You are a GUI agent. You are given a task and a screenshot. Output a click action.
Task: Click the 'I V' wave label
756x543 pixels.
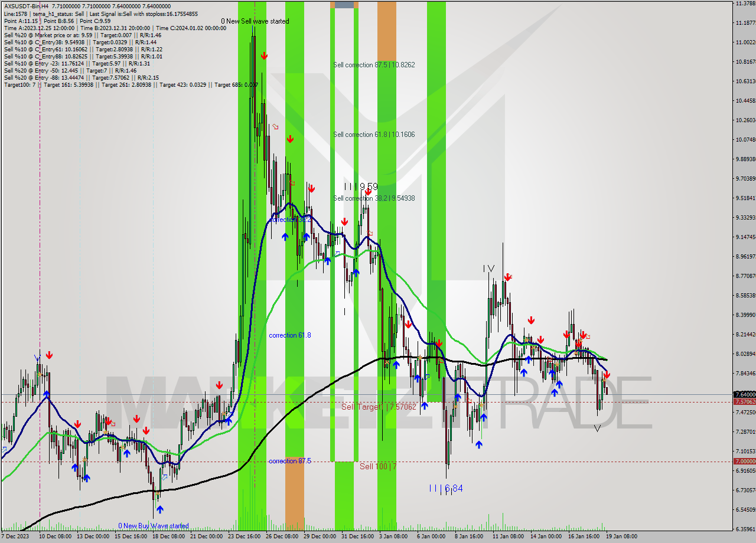[x=488, y=269]
